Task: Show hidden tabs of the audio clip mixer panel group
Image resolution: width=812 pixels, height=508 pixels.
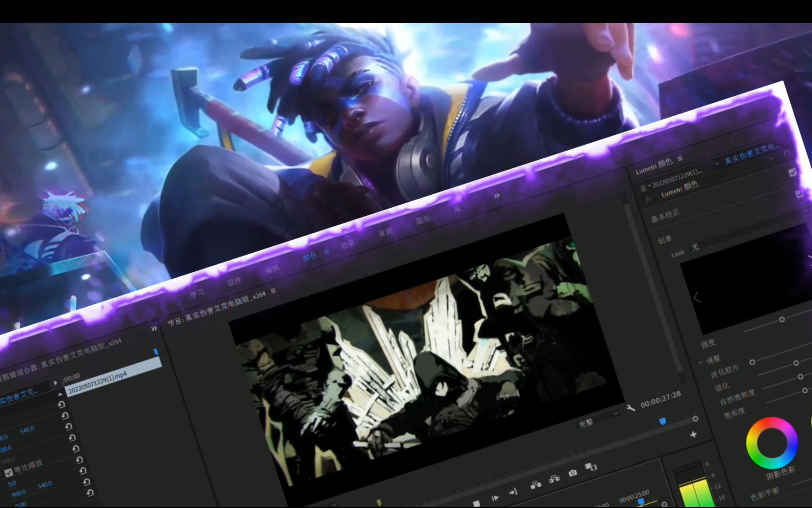Action: pyautogui.click(x=154, y=328)
